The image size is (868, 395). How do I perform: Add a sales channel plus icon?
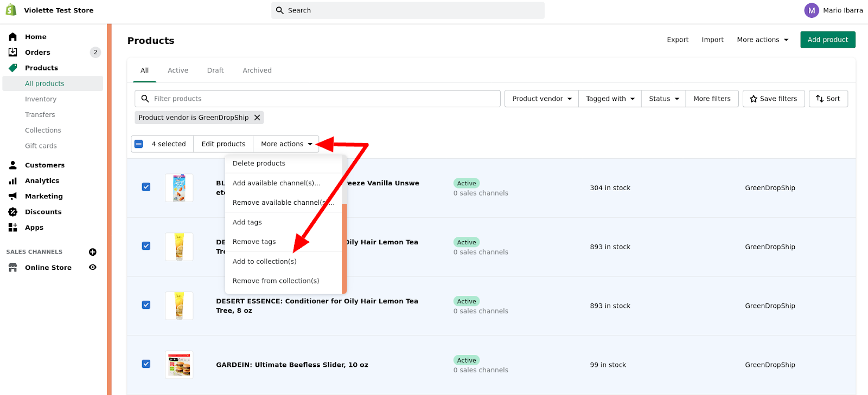pos(93,252)
